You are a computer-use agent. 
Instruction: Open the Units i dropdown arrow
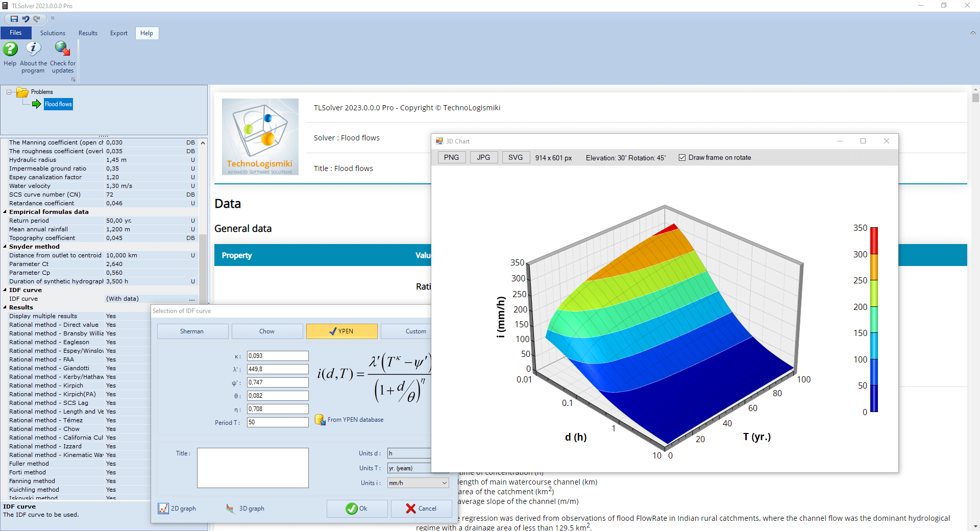coord(445,483)
